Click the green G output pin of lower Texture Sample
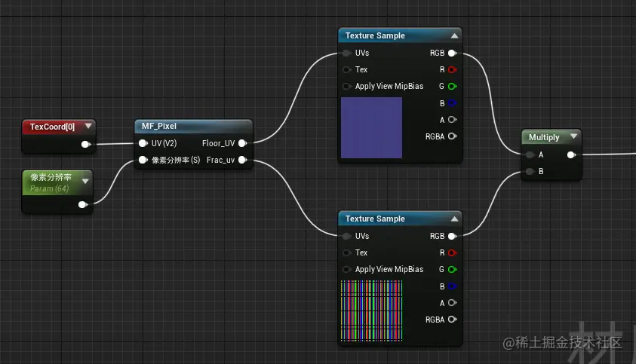This screenshot has height=364, width=636. pyautogui.click(x=452, y=269)
